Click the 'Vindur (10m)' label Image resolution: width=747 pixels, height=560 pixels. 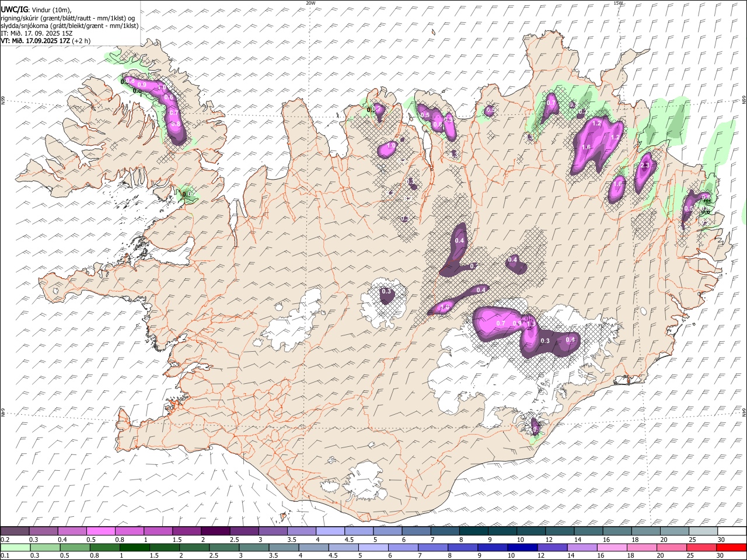coord(51,10)
